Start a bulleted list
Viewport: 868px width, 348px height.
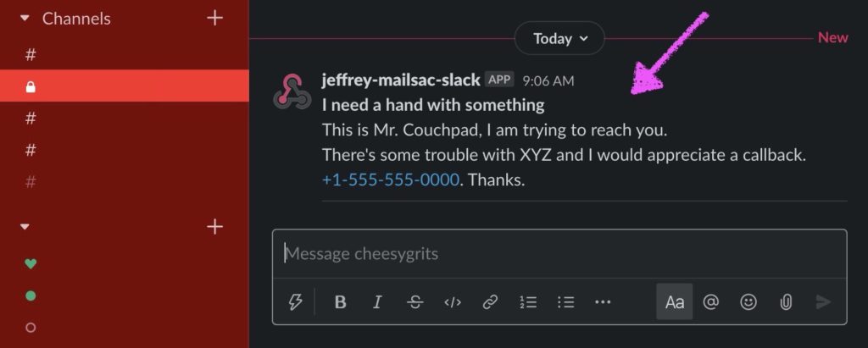[565, 302]
